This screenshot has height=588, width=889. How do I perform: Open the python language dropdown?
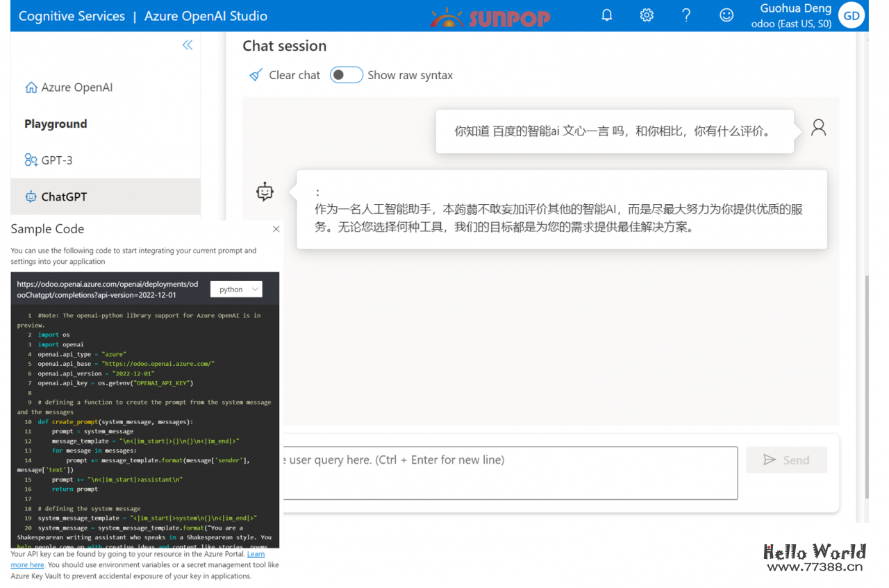[x=236, y=289]
